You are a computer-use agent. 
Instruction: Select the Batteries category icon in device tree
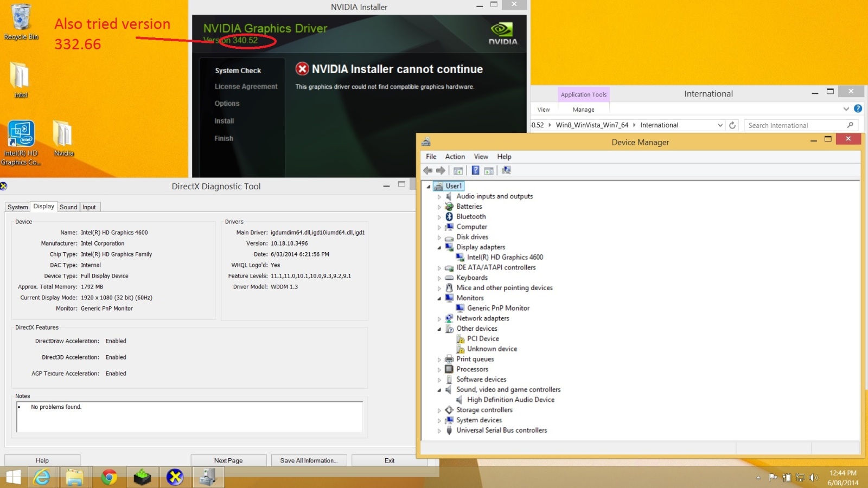coord(449,207)
